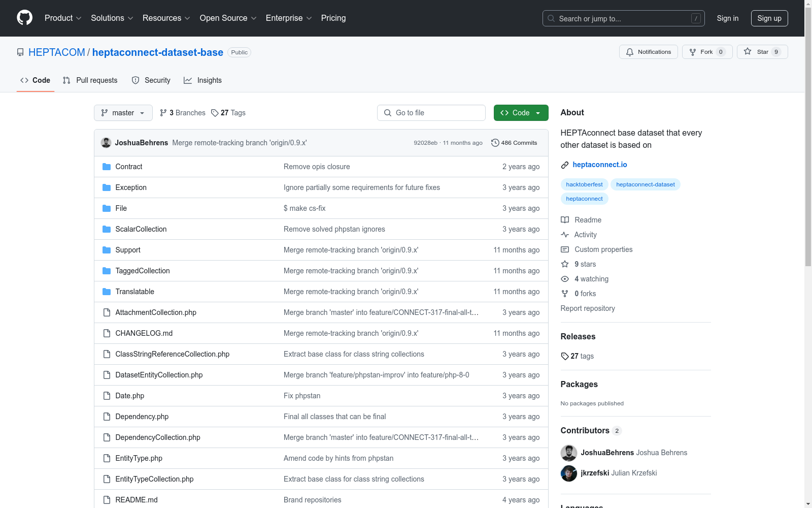The image size is (812, 508).
Task: Open the EntityTypeCollection.php file
Action: 154,479
